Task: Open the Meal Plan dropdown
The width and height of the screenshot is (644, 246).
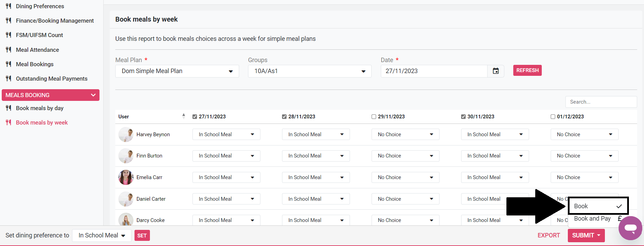Action: [177, 71]
